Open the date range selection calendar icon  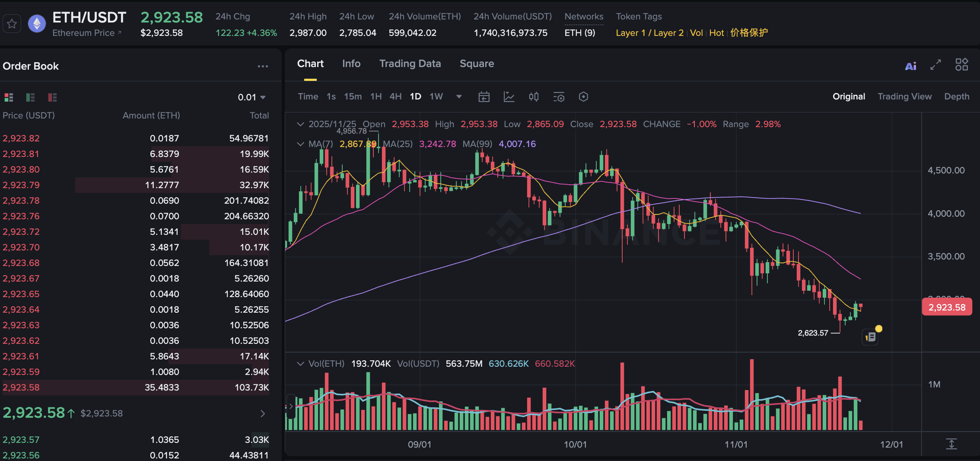click(x=484, y=96)
